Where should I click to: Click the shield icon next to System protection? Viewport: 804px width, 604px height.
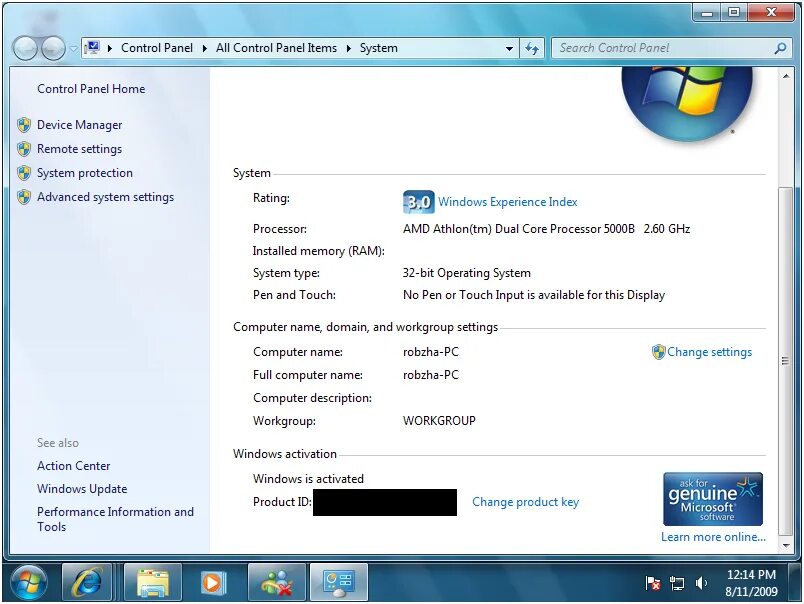pyautogui.click(x=24, y=173)
